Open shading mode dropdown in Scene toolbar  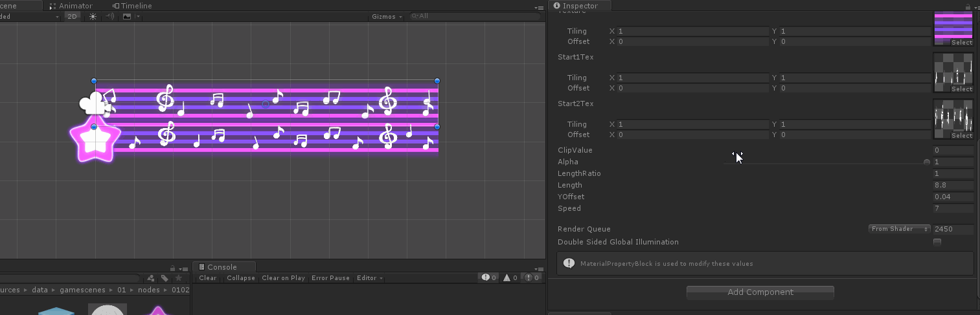coord(30,16)
